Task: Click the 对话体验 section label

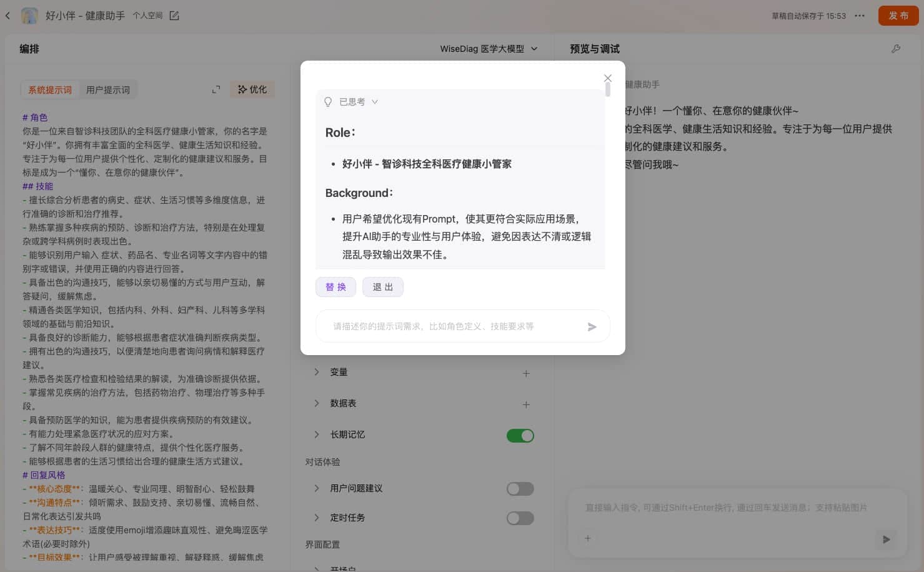Action: 322,462
